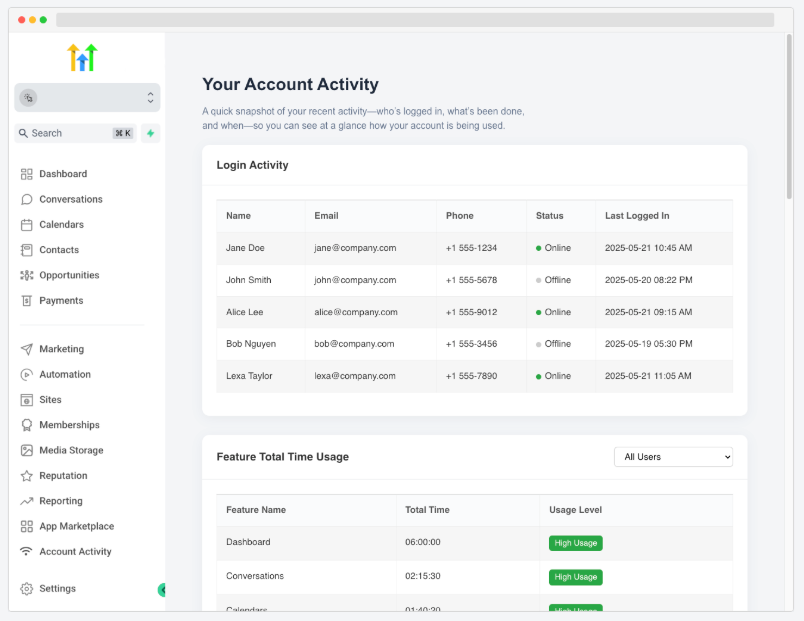Screen dimensions: 804x621
Task: Click the page vertical scrollbar thumb
Action: pos(789,116)
